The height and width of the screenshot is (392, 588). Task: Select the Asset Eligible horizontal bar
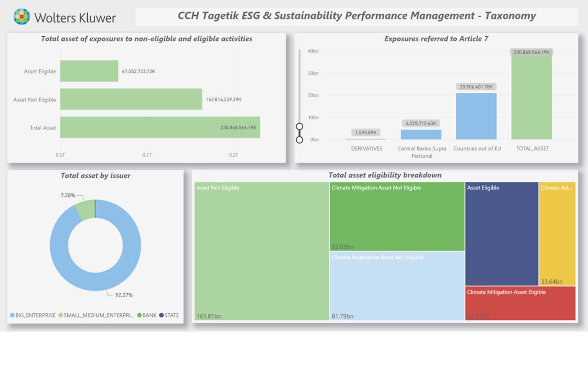89,71
